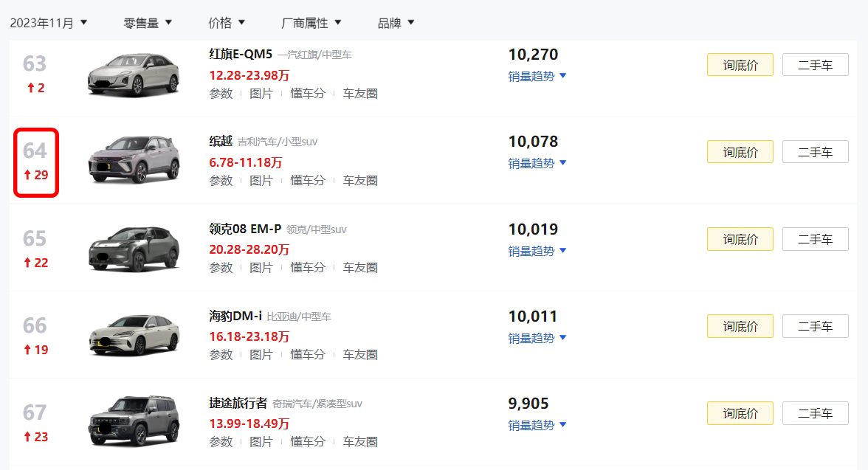This screenshot has height=470, width=868.
Task: Expand the 零售量 filter dropdown
Action: (148, 24)
